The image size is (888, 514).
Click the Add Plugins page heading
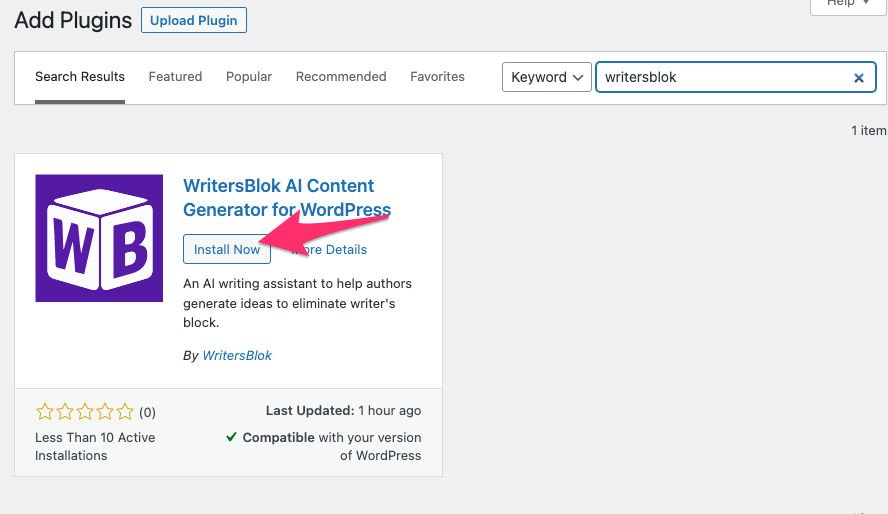(x=73, y=20)
